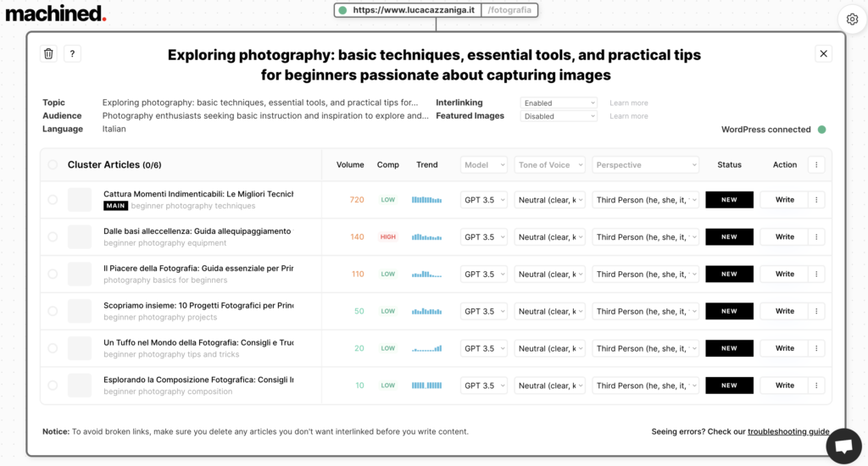Screen dimensions: 868x466
Task: Open the header Model dropdown
Action: point(484,165)
